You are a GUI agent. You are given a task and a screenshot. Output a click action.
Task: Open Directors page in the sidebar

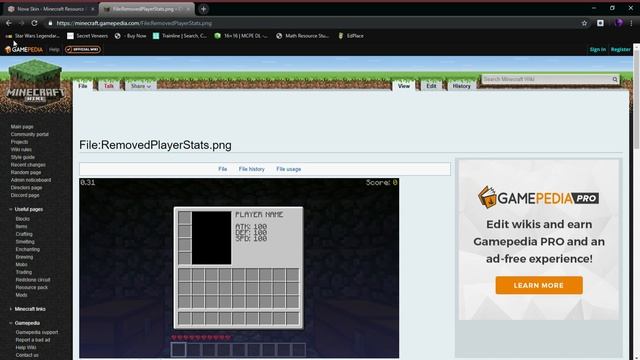(26, 188)
